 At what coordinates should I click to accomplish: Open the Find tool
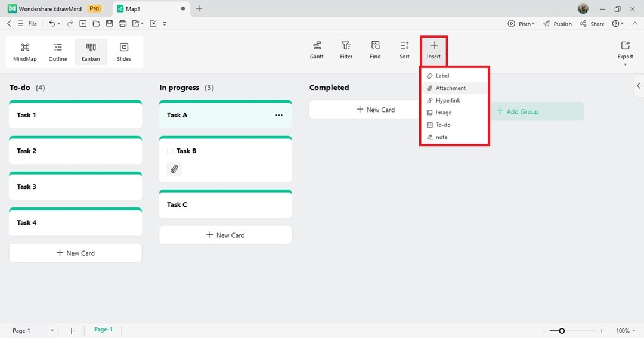375,50
